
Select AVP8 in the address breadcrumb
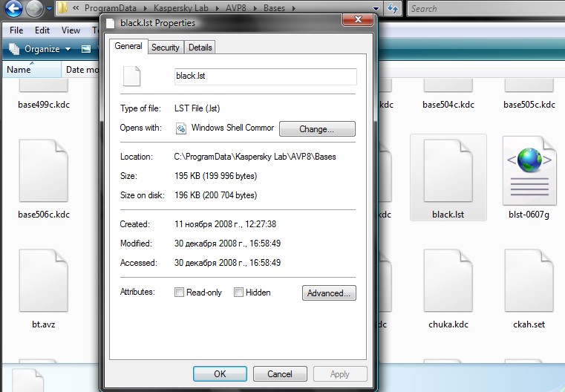pyautogui.click(x=235, y=8)
